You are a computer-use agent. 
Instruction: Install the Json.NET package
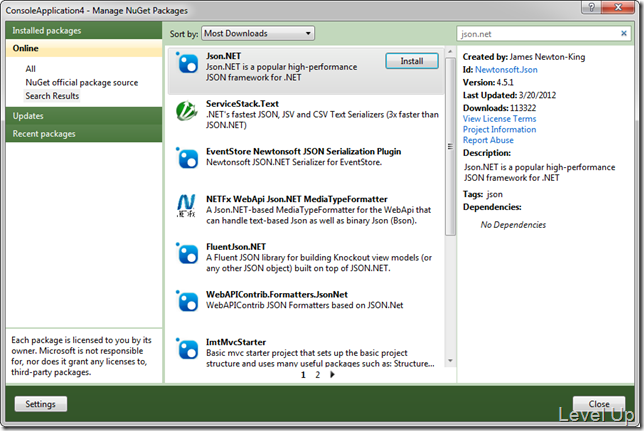coord(412,61)
